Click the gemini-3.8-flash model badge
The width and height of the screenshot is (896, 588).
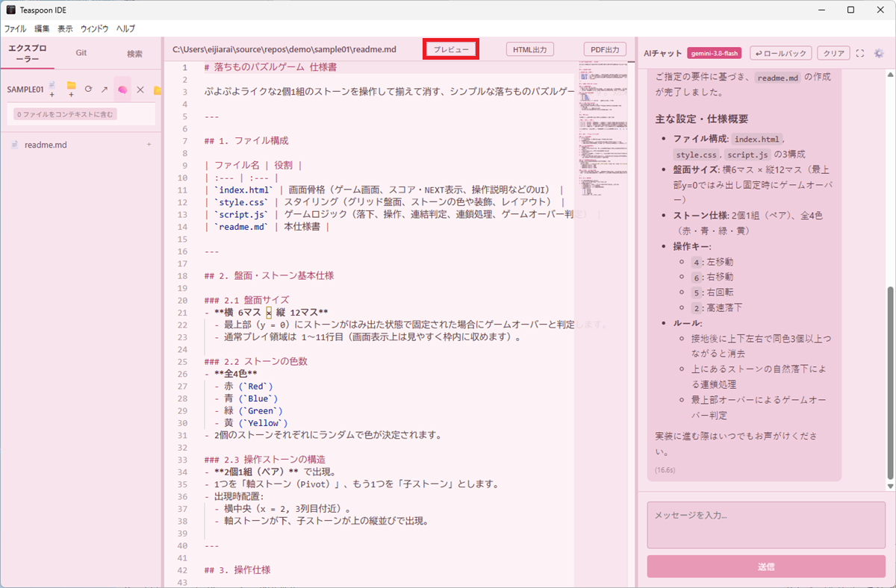(715, 53)
